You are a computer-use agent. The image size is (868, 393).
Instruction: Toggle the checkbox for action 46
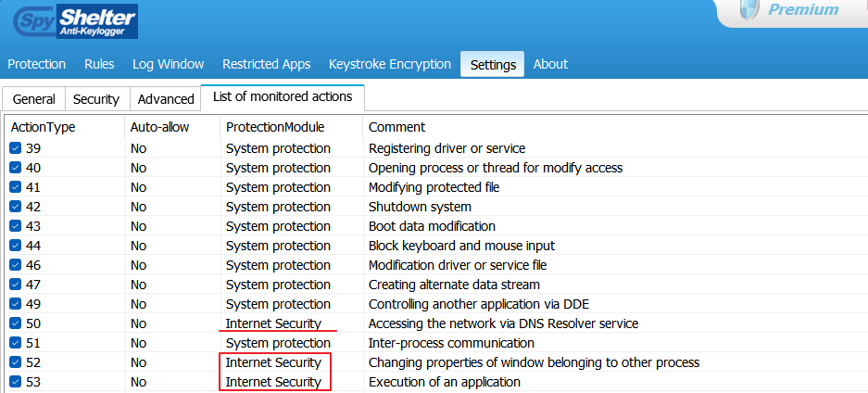point(16,265)
